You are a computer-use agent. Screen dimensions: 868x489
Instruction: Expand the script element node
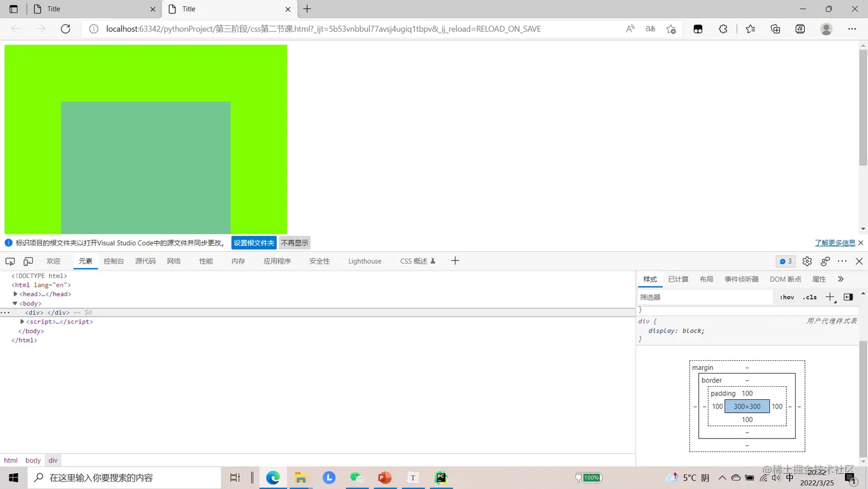(22, 322)
